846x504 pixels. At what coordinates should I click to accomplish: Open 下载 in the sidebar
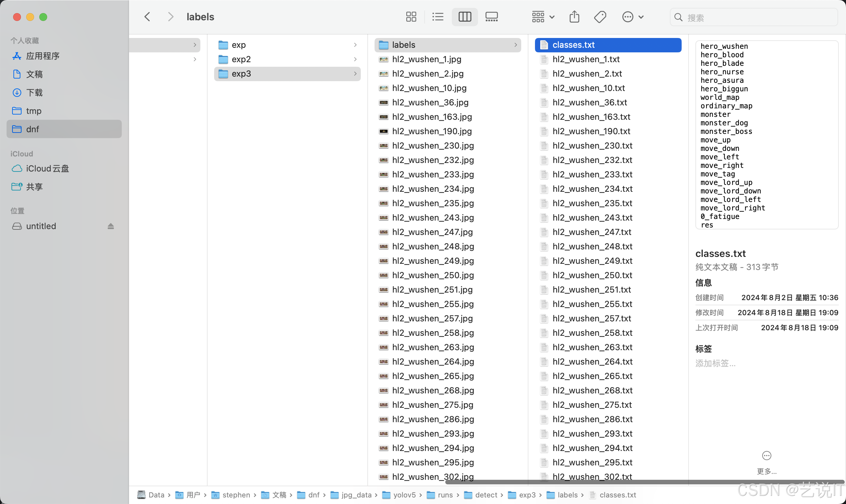coord(34,92)
